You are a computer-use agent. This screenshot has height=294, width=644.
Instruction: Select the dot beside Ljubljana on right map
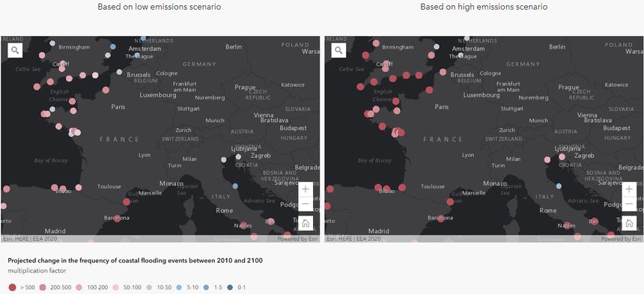[562, 156]
